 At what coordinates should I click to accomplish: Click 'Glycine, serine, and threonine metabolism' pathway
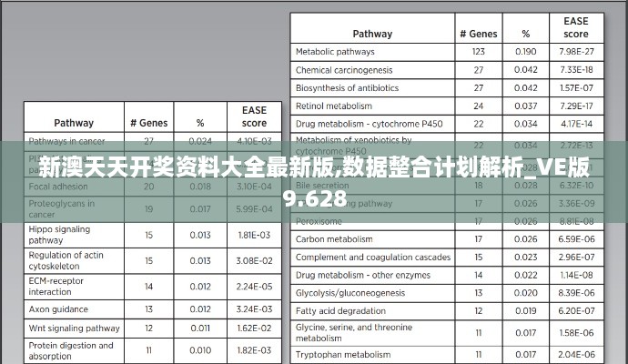pos(354,333)
